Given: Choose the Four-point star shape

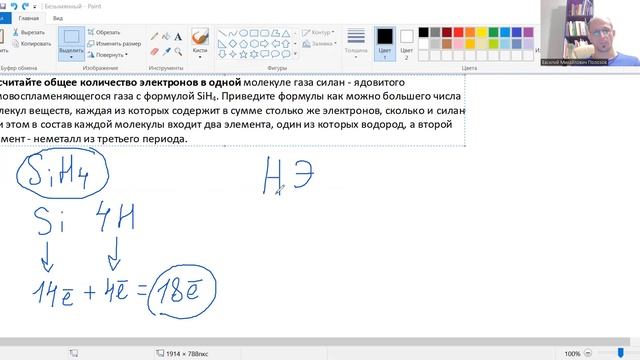Looking at the screenshot, I should 233,54.
